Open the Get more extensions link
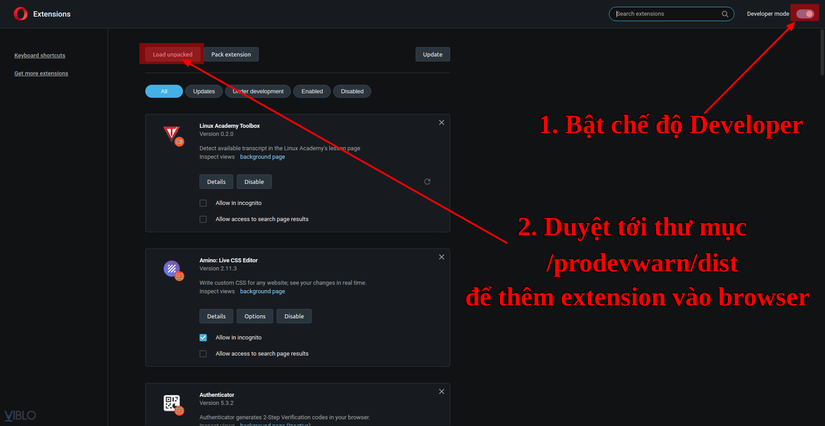The image size is (825, 426). [41, 74]
